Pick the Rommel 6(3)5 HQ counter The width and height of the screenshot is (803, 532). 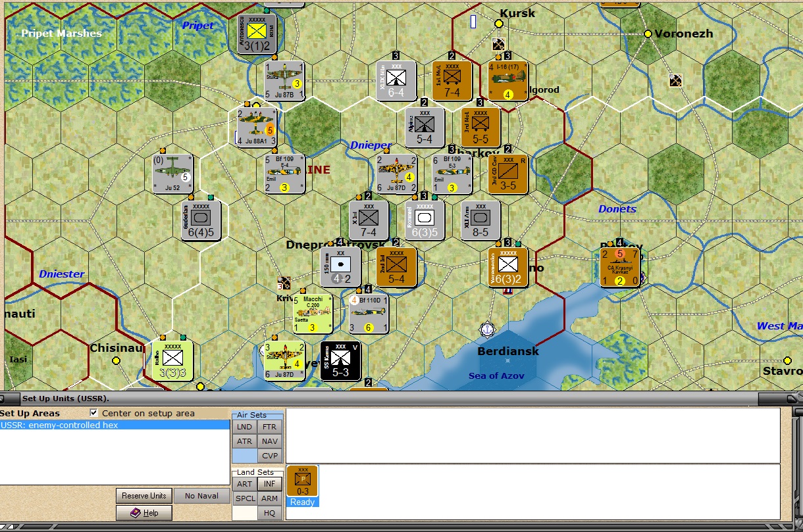tap(425, 220)
